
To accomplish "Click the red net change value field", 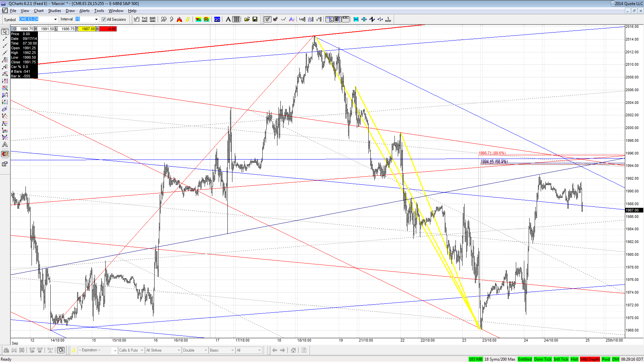I will coord(108,29).
